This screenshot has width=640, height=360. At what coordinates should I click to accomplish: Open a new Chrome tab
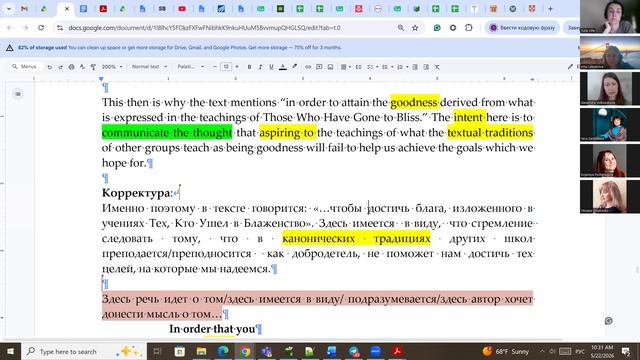(x=550, y=9)
